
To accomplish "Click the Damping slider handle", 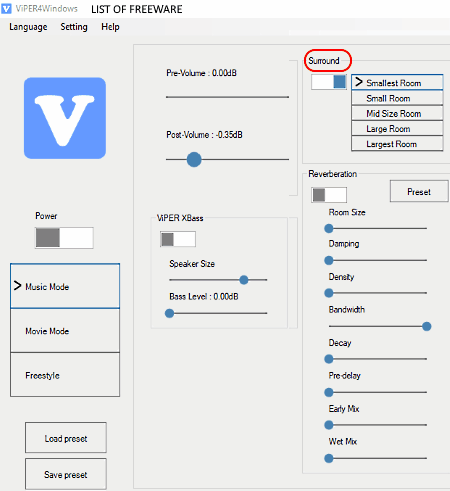I will pyautogui.click(x=329, y=260).
